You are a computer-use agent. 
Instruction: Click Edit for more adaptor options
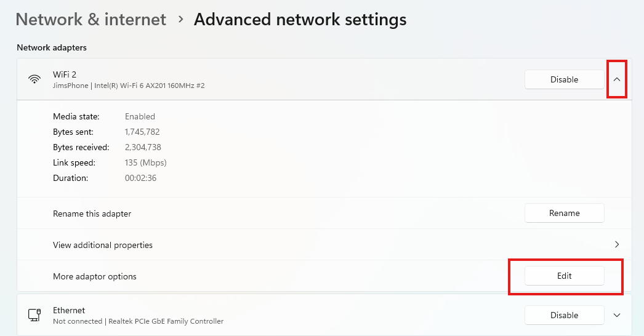(x=564, y=276)
